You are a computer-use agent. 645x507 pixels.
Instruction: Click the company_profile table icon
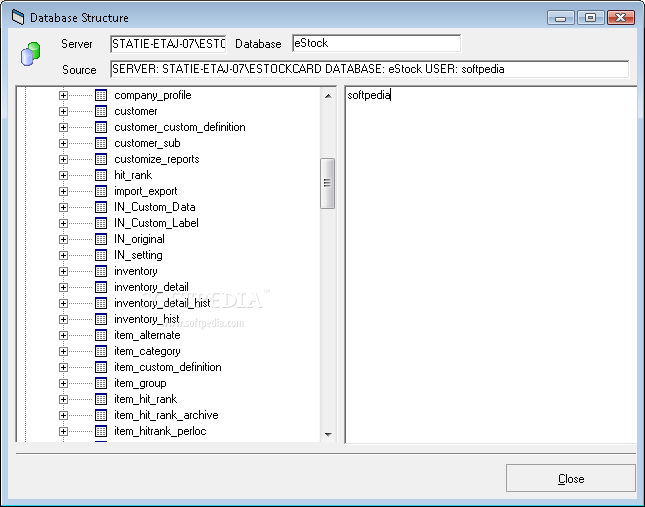[x=101, y=95]
